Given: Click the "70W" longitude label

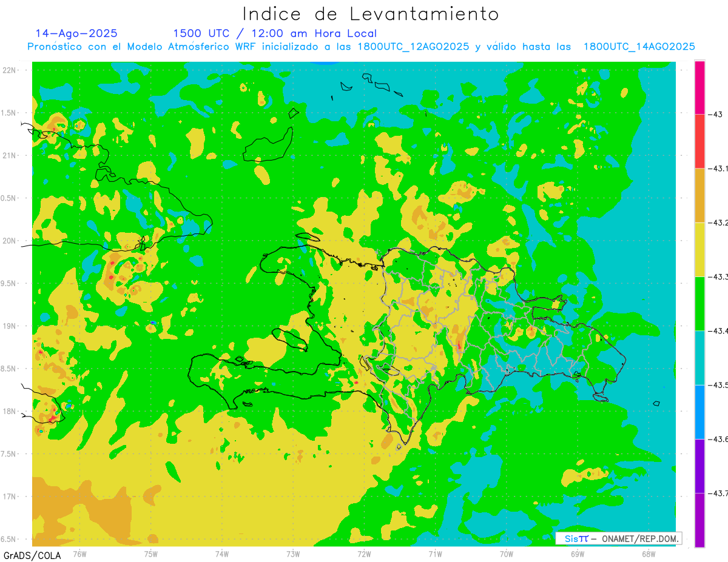Looking at the screenshot, I should tap(507, 554).
